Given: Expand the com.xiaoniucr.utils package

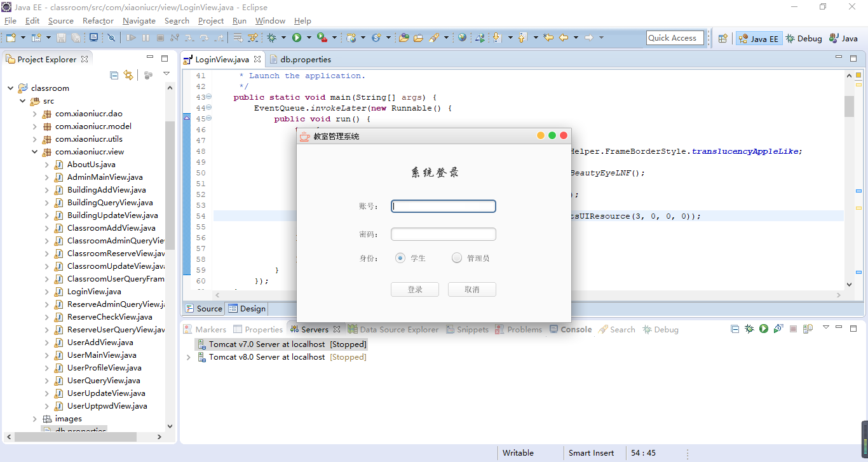Looking at the screenshot, I should point(35,139).
